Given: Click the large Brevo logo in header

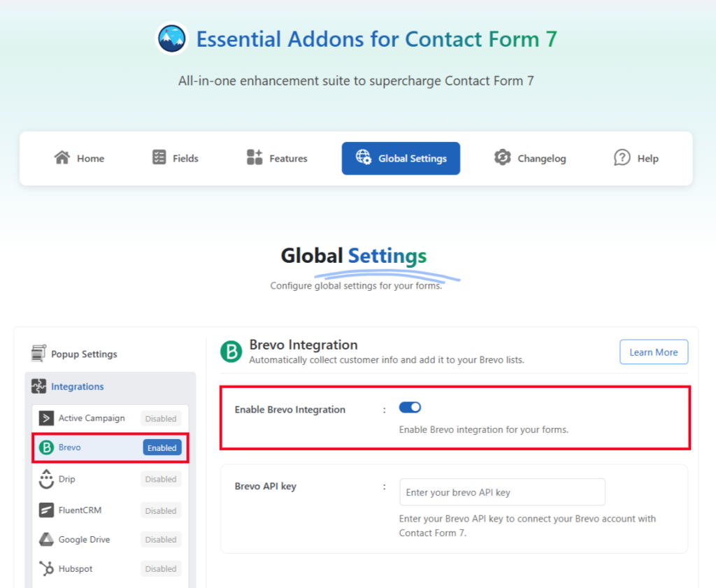Looking at the screenshot, I should [231, 352].
